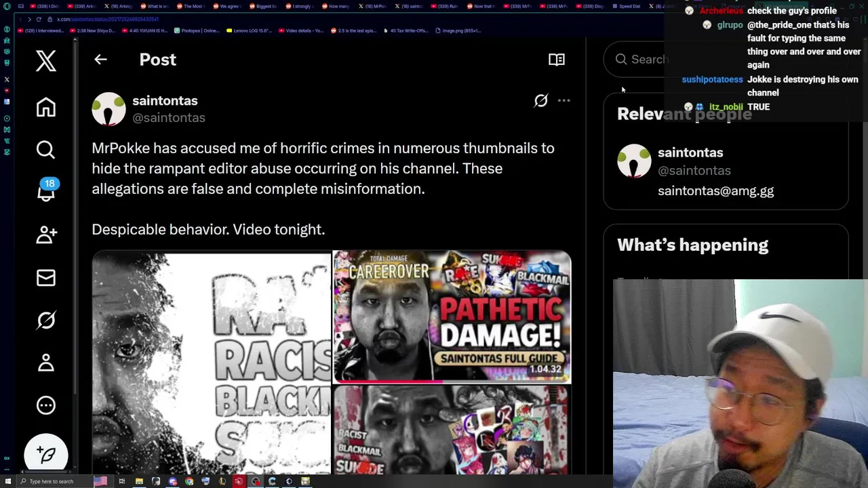The width and height of the screenshot is (868, 488).
Task: Open @saintontas handle in Relevant people
Action: (694, 171)
